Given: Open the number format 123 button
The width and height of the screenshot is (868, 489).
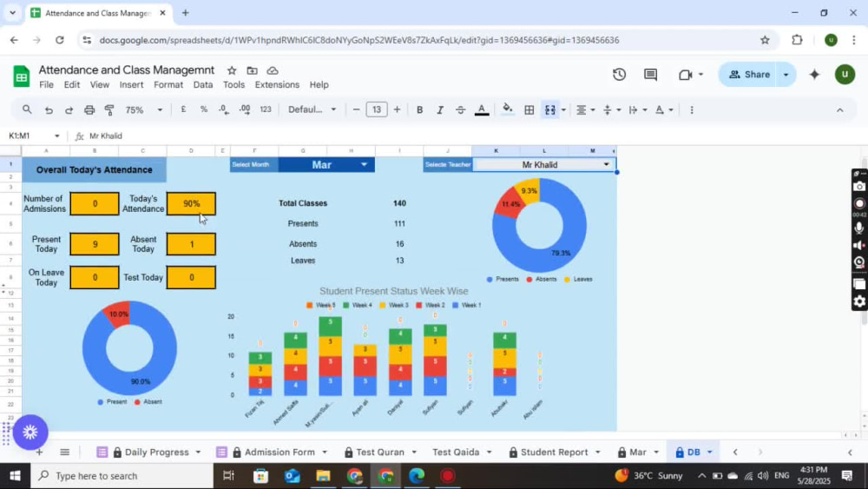Looking at the screenshot, I should (266, 109).
